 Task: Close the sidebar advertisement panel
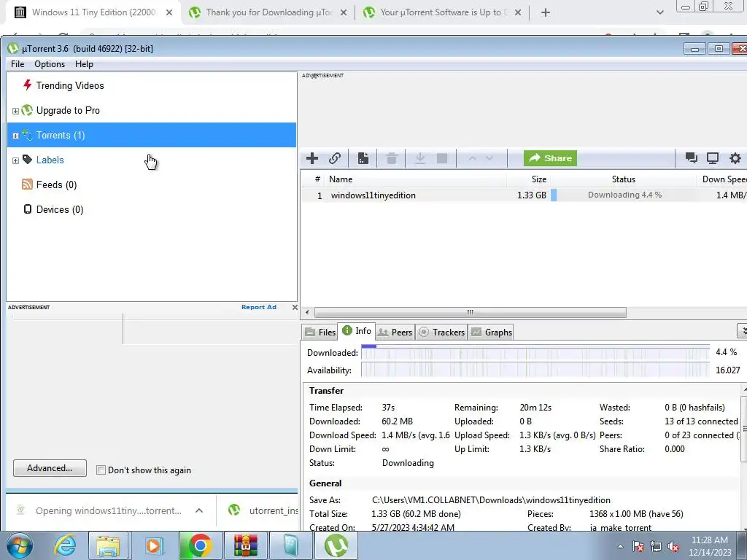[x=295, y=307]
